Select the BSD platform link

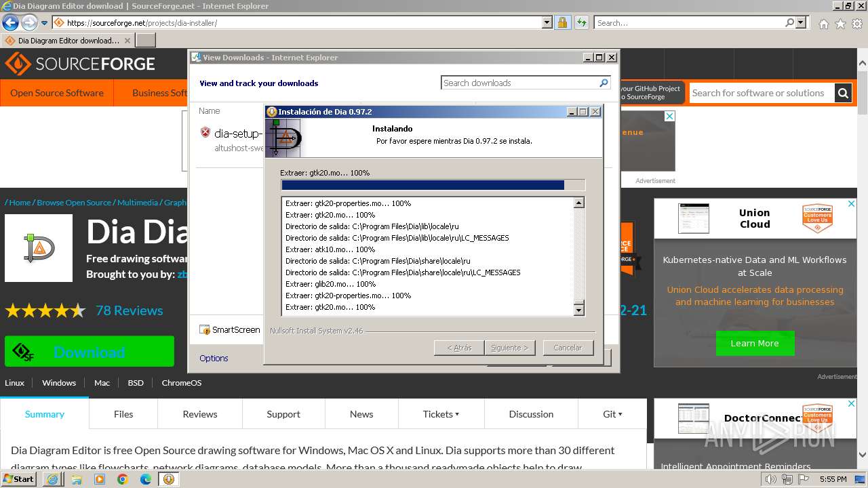136,383
